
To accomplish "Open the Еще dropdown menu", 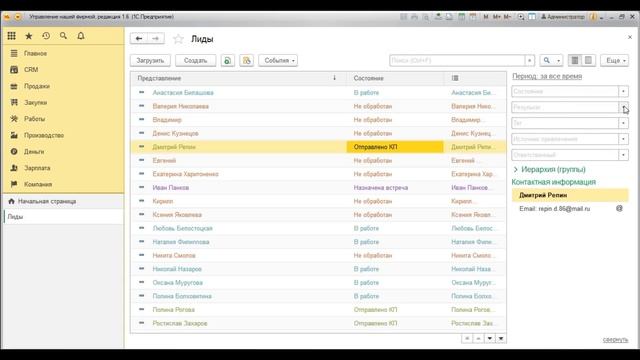I will pyautogui.click(x=614, y=60).
